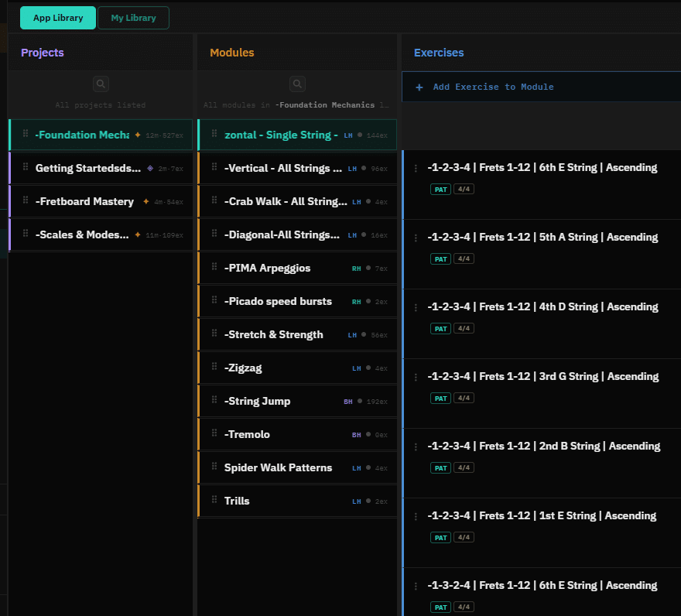Select the -Vertical - All Strings module

297,168
